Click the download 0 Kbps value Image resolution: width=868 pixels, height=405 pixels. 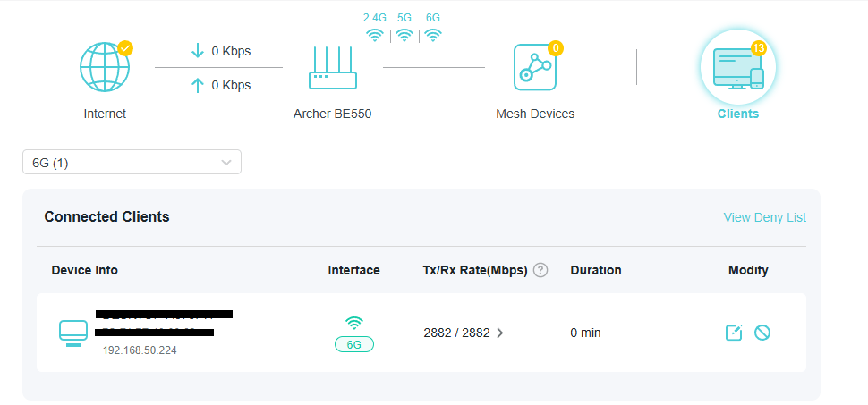click(231, 52)
